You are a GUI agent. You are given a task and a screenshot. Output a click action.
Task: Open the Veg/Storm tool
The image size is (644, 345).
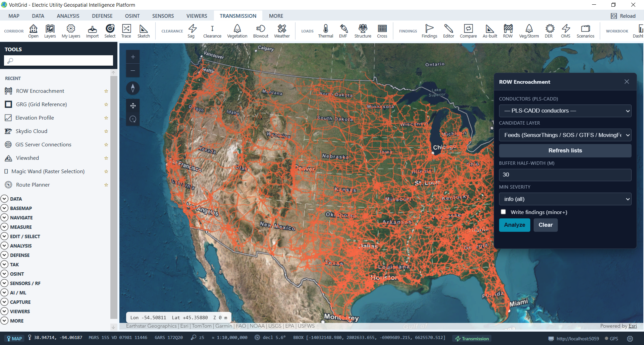coord(529,31)
